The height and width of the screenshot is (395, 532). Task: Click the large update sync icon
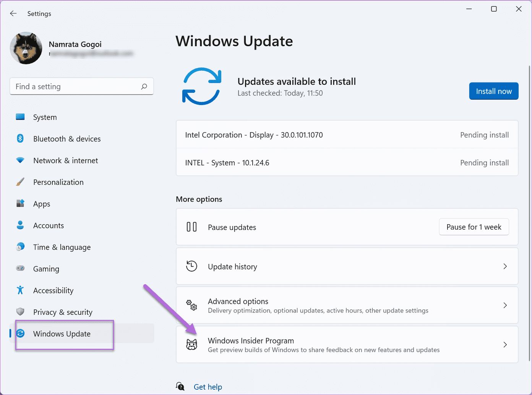pos(202,86)
